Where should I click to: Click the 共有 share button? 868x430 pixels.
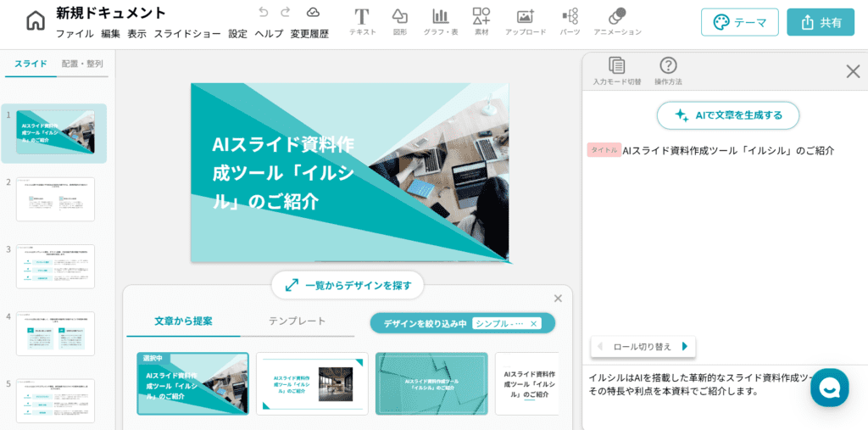(x=821, y=22)
